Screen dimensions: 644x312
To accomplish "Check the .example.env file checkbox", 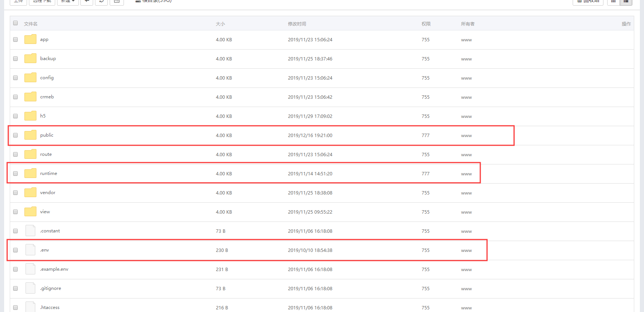I will point(15,269).
